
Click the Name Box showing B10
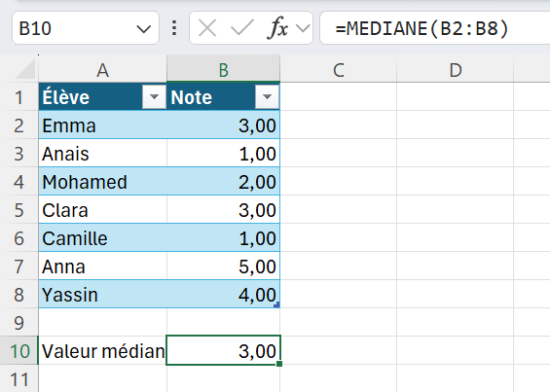click(x=86, y=28)
